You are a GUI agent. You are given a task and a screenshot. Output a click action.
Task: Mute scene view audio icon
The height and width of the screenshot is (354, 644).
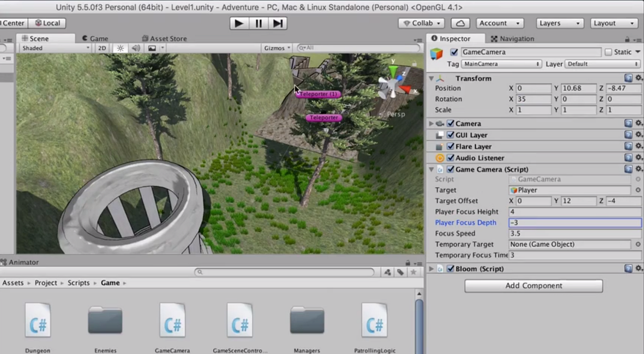click(x=136, y=48)
